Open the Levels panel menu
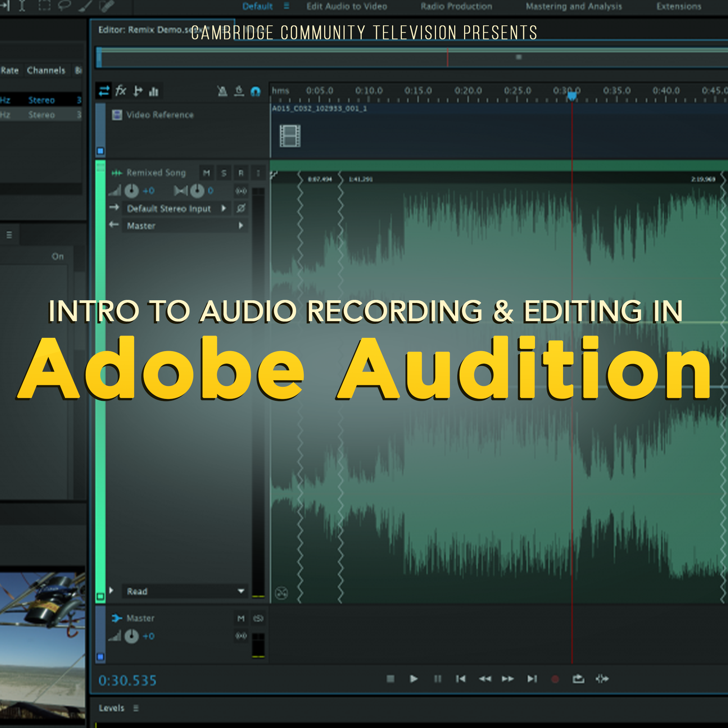Screen dimensions: 728x728 136,708
